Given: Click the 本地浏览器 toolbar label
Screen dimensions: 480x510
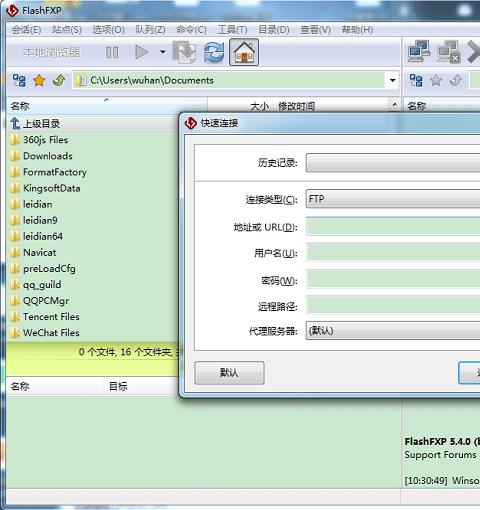Looking at the screenshot, I should [51, 52].
